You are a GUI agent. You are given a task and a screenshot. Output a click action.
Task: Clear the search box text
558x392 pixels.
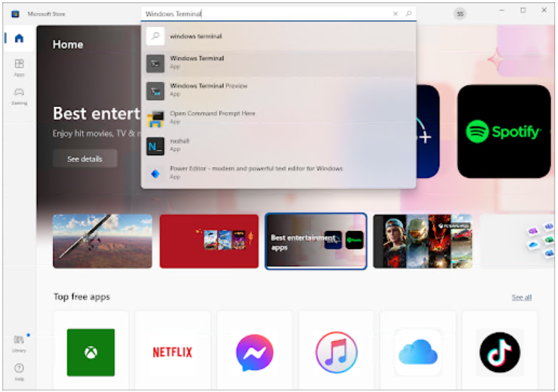[x=396, y=13]
